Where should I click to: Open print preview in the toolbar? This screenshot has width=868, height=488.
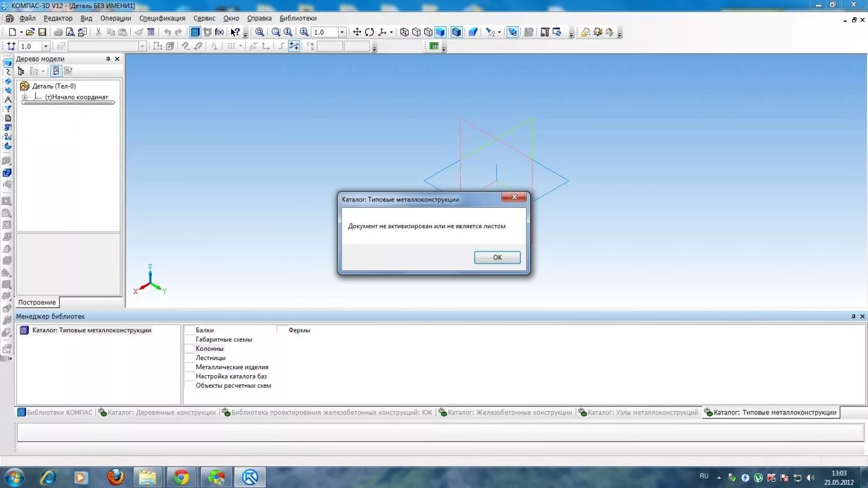click(x=70, y=32)
